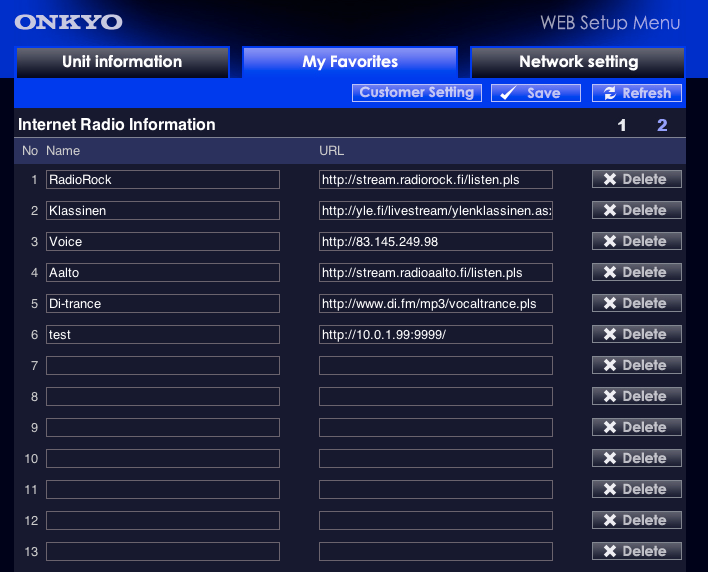Delete the Voice station entry

pos(637,242)
